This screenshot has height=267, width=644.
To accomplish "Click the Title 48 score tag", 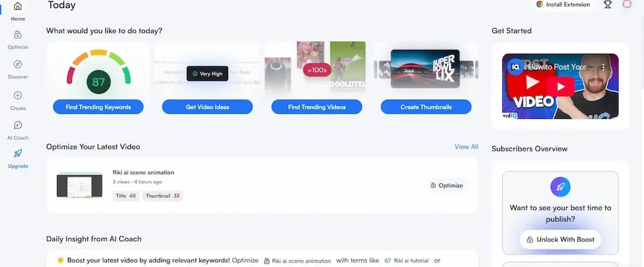I will point(126,196).
